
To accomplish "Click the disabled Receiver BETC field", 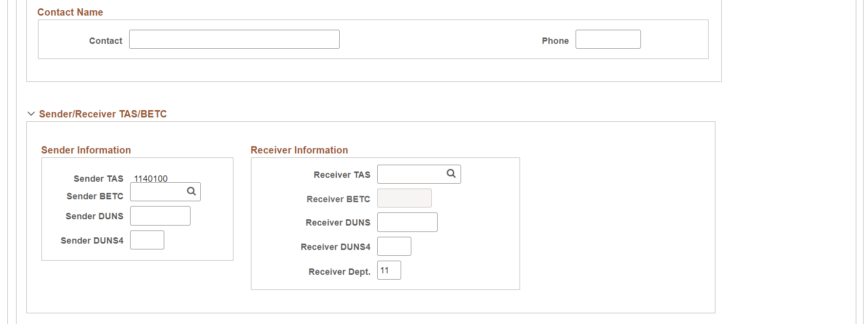I will click(405, 198).
